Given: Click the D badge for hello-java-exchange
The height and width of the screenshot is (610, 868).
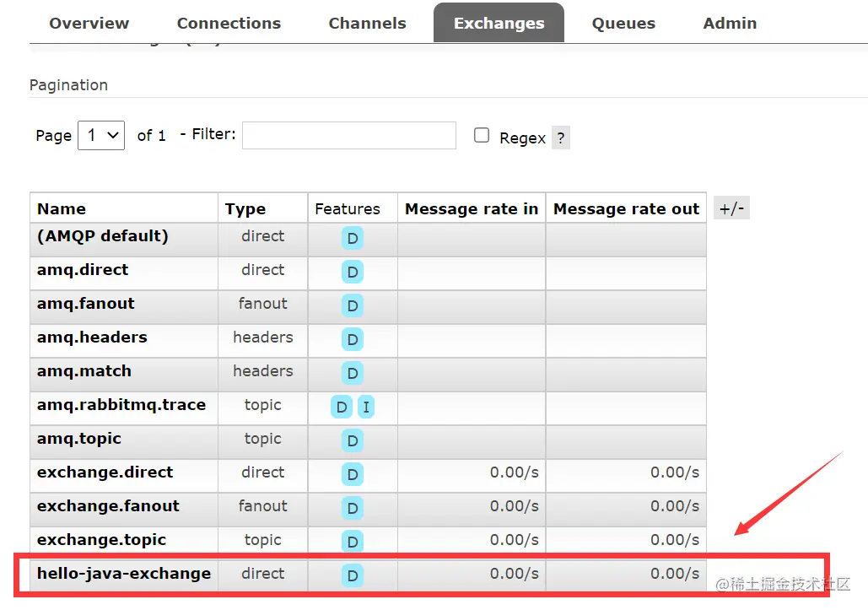Looking at the screenshot, I should coord(352,575).
